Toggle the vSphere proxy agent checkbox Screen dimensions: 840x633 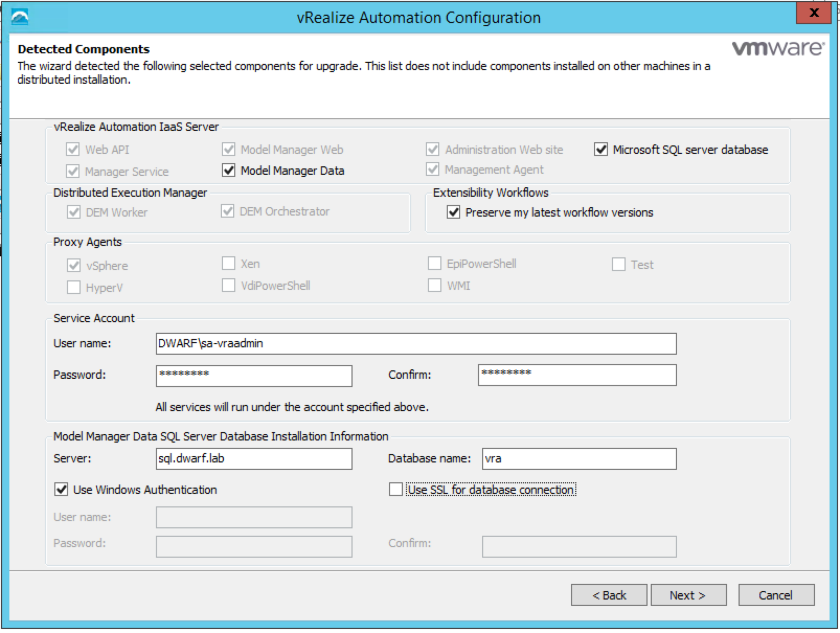74,266
